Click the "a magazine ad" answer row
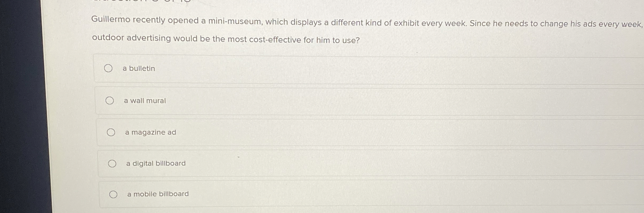The width and height of the screenshot is (644, 213). click(239, 132)
